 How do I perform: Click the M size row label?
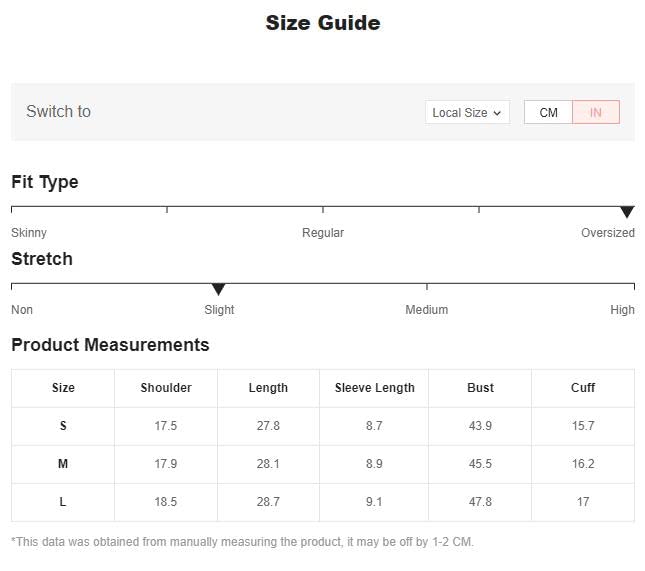[63, 464]
